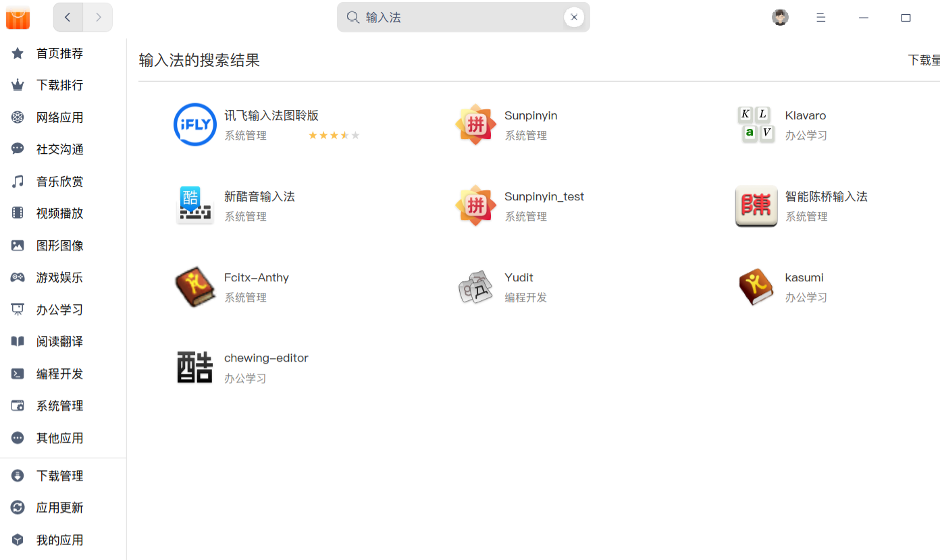The height and width of the screenshot is (560, 940).
Task: Click the cube icon for 我的应用
Action: point(18,540)
